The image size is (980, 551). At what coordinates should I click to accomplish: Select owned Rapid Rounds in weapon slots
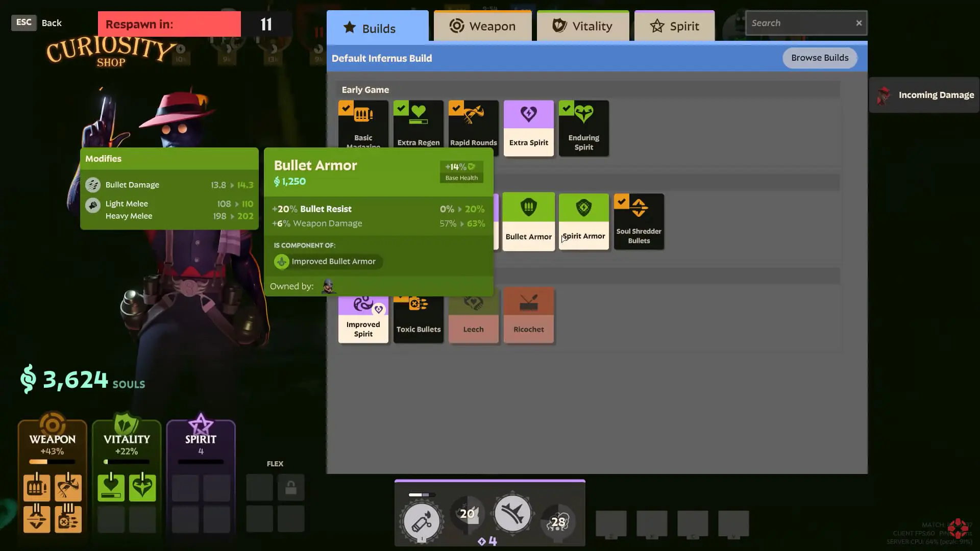pyautogui.click(x=68, y=487)
